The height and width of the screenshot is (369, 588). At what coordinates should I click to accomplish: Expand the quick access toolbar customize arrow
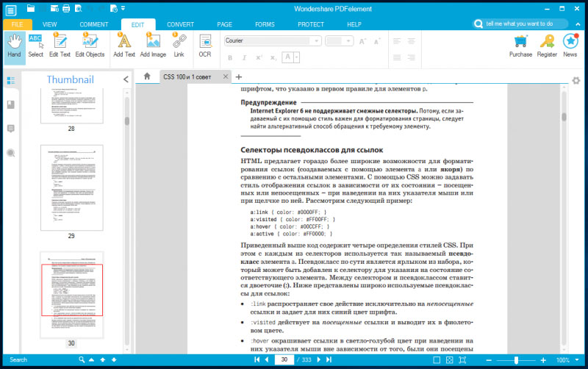tap(123, 8)
